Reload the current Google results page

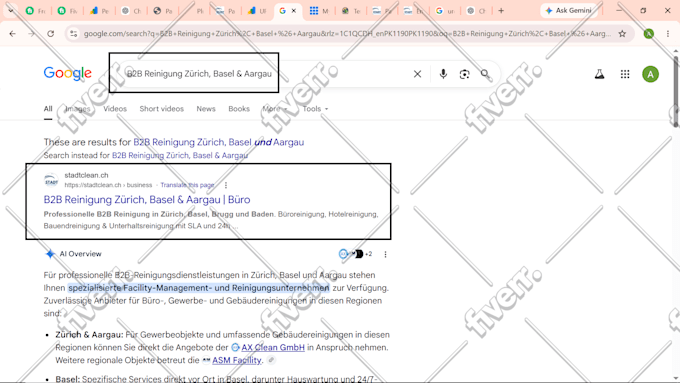[51, 33]
